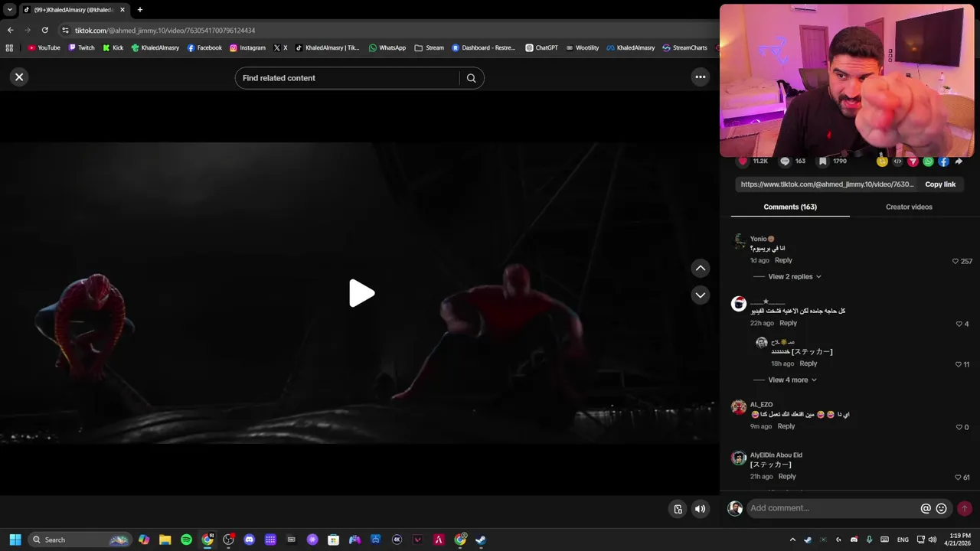Image resolution: width=980 pixels, height=551 pixels.
Task: Click the address bar URL
Action: click(165, 31)
